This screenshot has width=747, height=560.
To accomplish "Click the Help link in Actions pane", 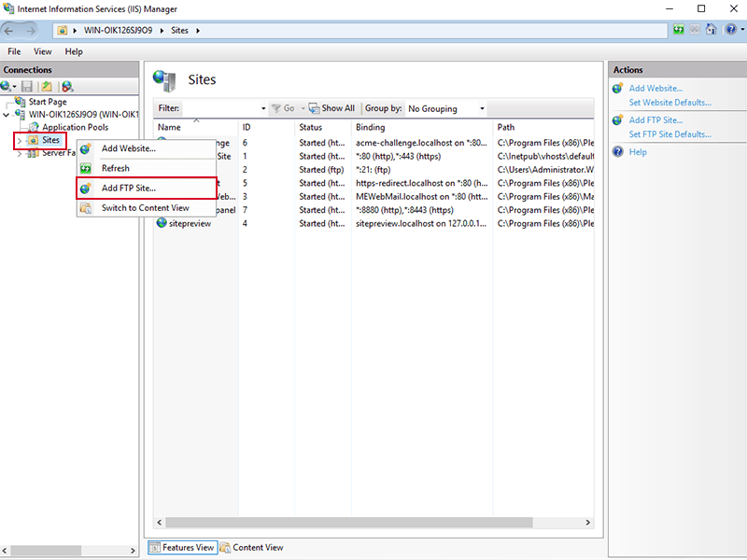I will tap(638, 152).
